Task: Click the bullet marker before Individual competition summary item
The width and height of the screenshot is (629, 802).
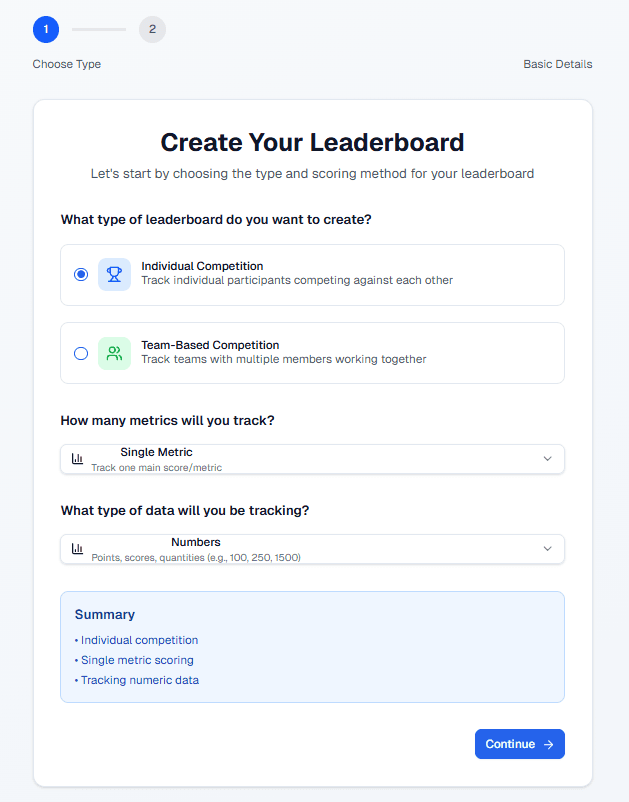Action: pyautogui.click(x=75, y=640)
